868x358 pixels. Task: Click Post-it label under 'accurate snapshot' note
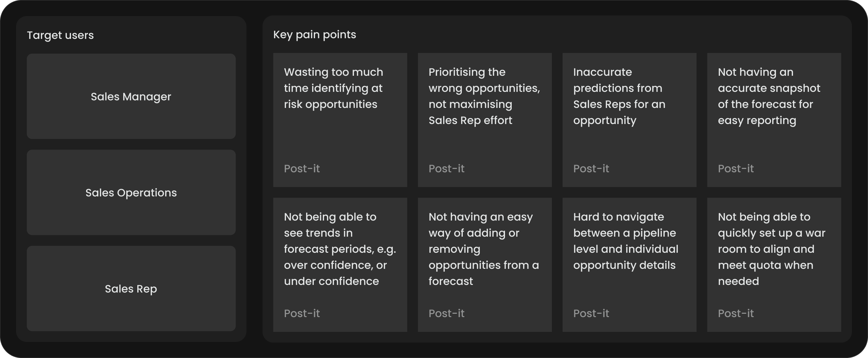[x=736, y=168]
